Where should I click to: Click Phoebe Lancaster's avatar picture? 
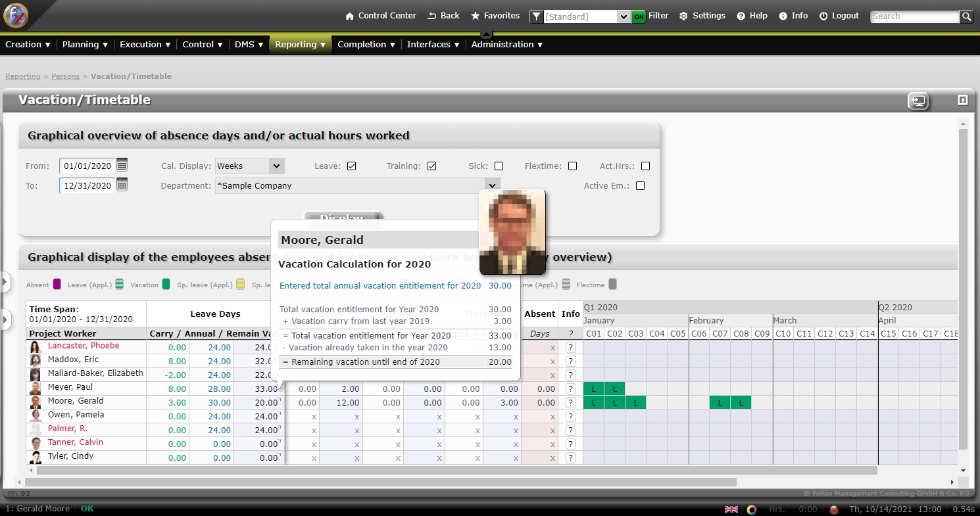click(x=36, y=347)
